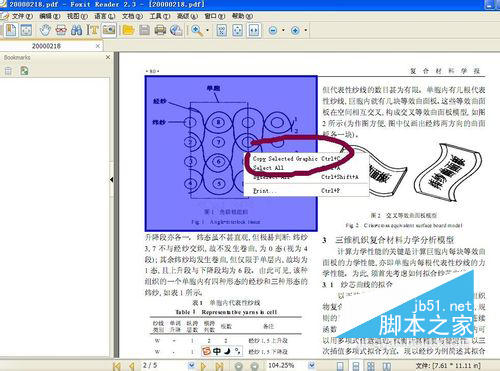The image size is (500, 371).
Task: Choose Select All in the context menu
Action: coord(268,168)
